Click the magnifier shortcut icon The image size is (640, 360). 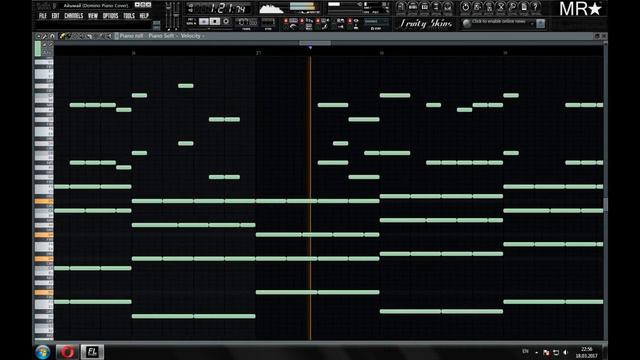tap(512, 7)
